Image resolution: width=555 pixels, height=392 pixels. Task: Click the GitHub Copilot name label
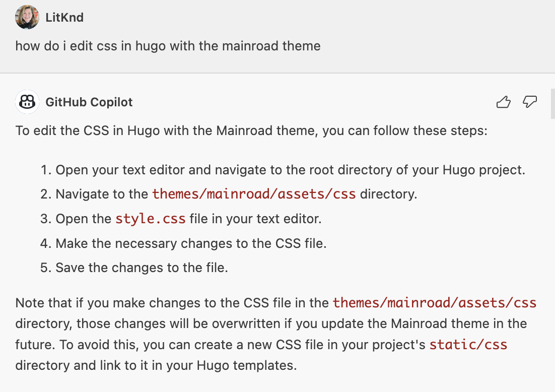tap(89, 102)
